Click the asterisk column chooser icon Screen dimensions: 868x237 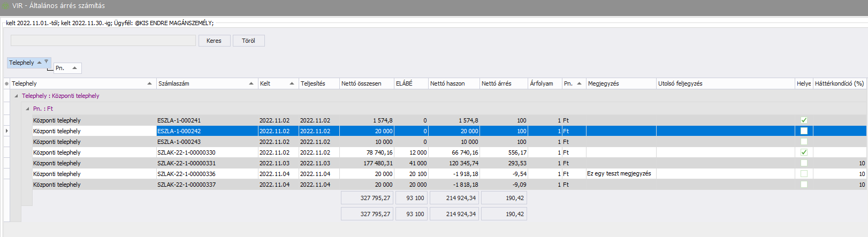tap(6, 83)
